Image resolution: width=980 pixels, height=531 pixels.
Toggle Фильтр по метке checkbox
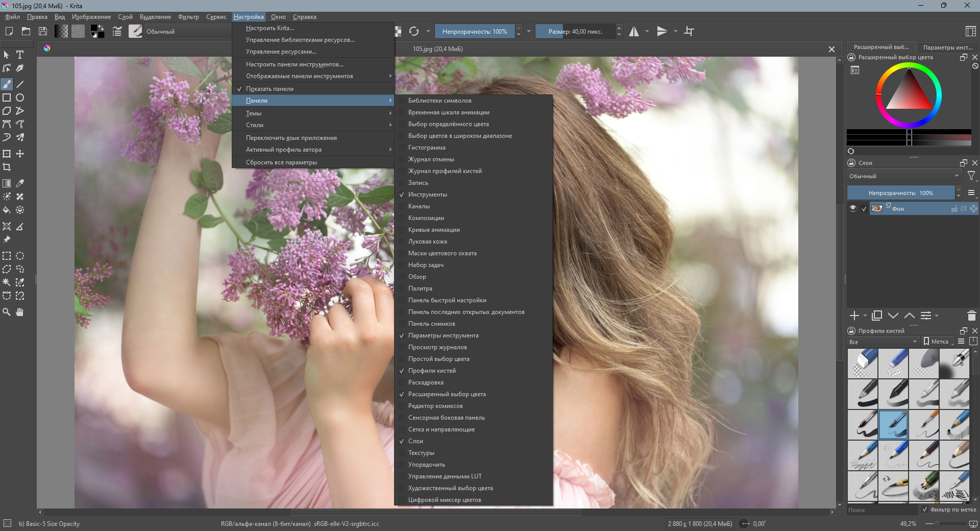925,510
